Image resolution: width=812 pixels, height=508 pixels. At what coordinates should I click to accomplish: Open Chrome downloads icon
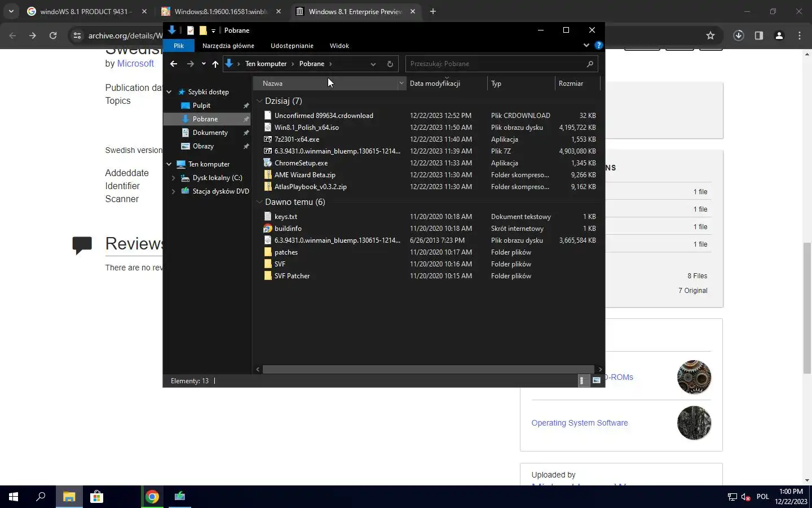pos(738,36)
